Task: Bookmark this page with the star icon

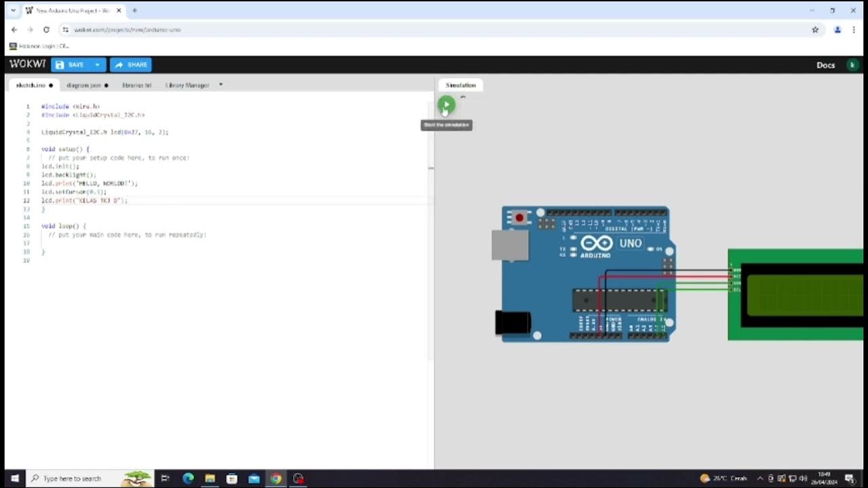Action: 815,30
